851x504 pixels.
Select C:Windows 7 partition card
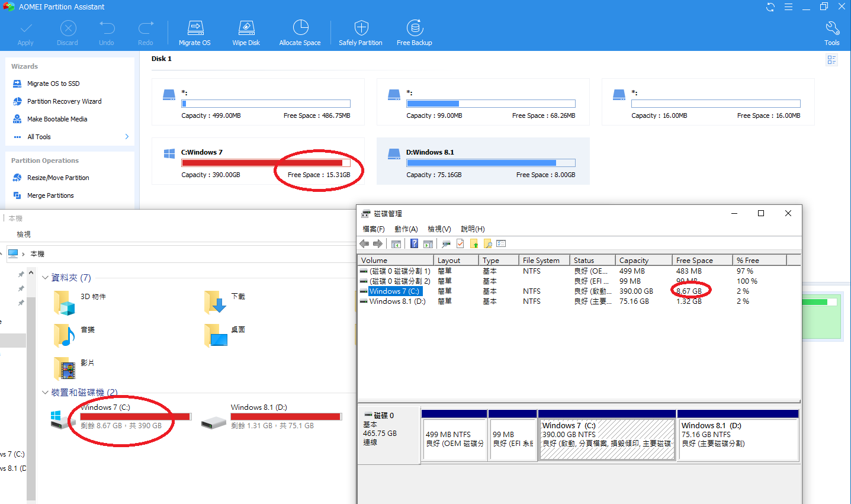tap(258, 161)
